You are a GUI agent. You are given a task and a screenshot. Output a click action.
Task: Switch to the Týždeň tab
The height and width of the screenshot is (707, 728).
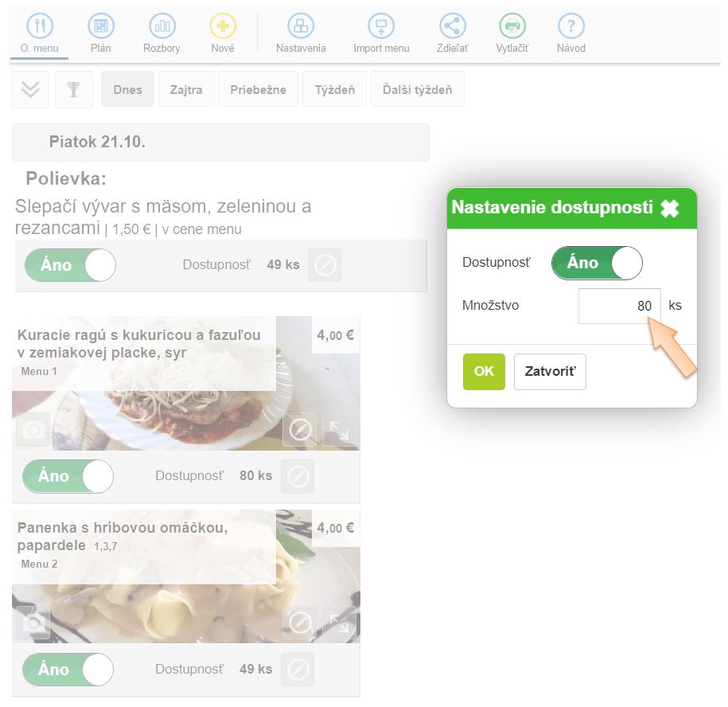pyautogui.click(x=335, y=89)
